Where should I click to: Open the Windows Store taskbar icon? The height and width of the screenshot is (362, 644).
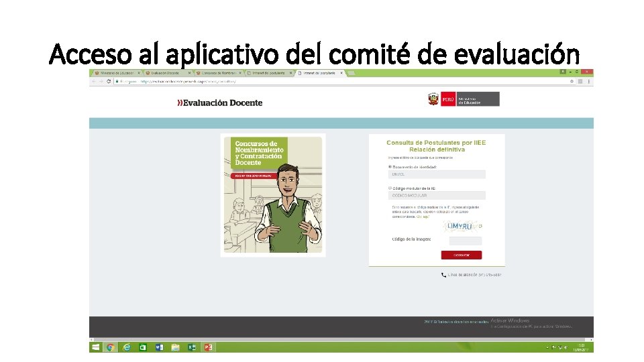[x=142, y=347]
